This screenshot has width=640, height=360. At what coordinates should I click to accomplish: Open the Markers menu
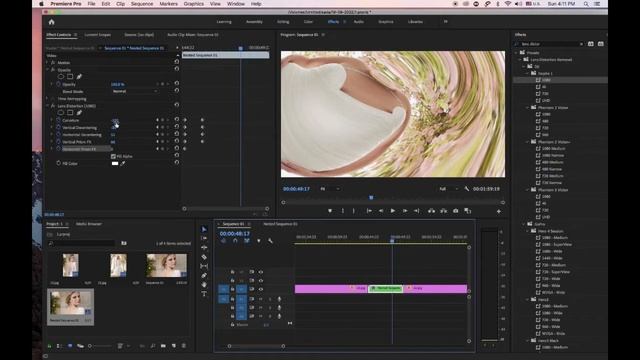pyautogui.click(x=168, y=4)
